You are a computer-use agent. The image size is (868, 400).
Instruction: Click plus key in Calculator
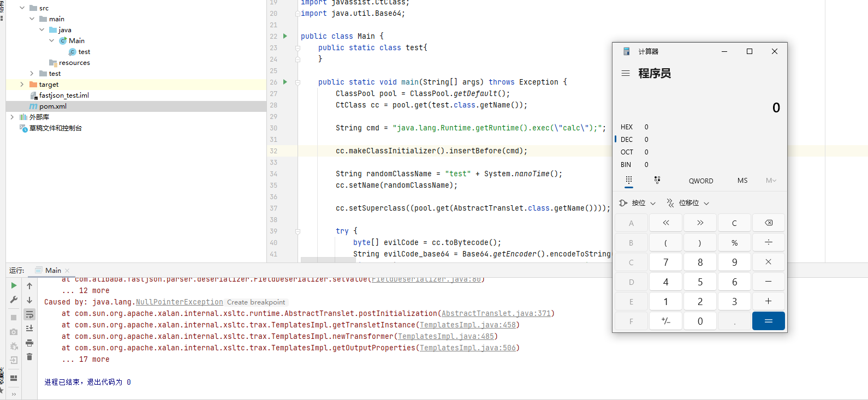769,301
